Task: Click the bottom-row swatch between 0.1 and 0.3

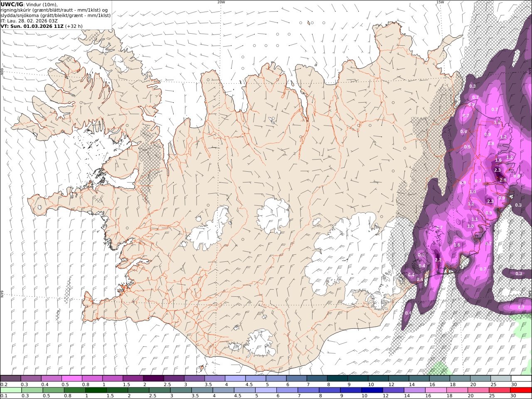Action: pyautogui.click(x=11, y=390)
